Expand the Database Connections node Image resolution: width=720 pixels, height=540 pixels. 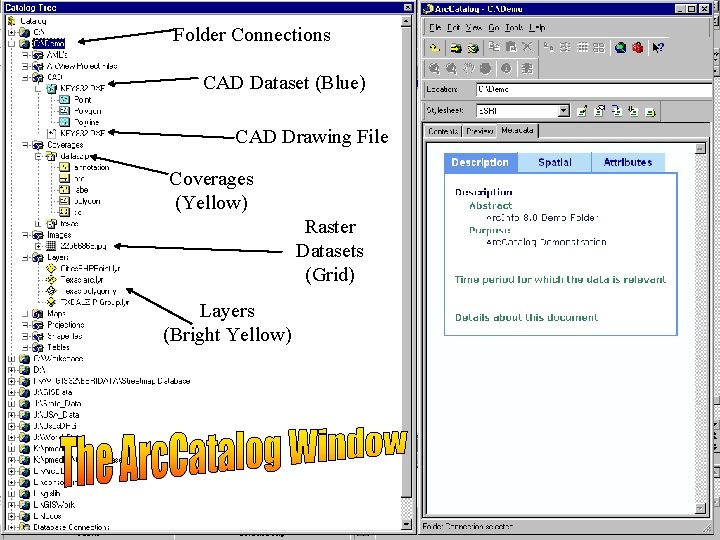(x=12, y=527)
